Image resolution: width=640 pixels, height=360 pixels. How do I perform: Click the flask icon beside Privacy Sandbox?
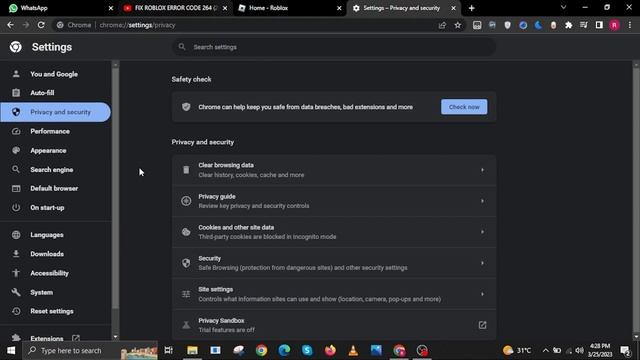(x=186, y=325)
